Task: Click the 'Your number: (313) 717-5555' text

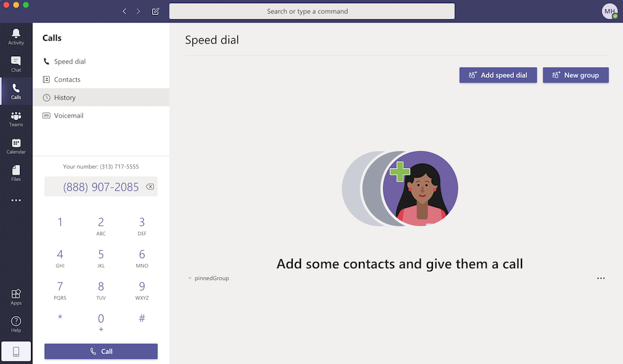Action: tap(101, 167)
